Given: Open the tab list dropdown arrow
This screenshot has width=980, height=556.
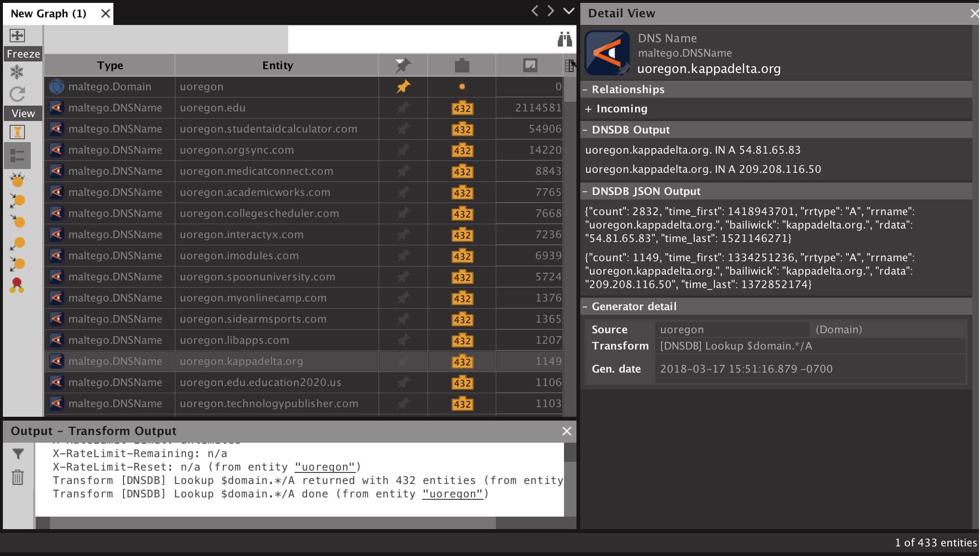Looking at the screenshot, I should pos(569,11).
